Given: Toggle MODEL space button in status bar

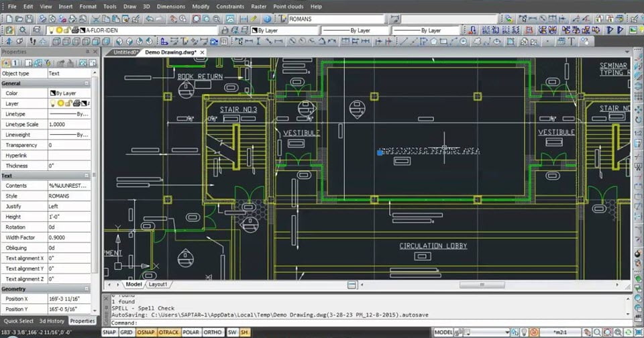Looking at the screenshot, I should click(x=443, y=332).
